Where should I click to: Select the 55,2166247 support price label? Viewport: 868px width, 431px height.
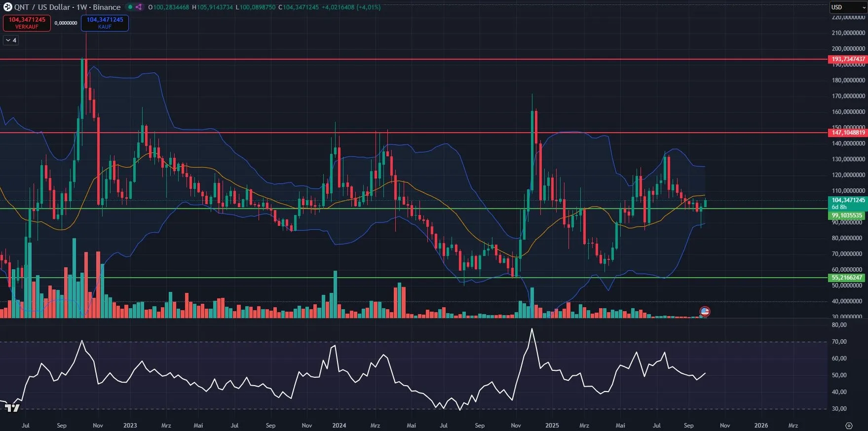click(x=847, y=278)
